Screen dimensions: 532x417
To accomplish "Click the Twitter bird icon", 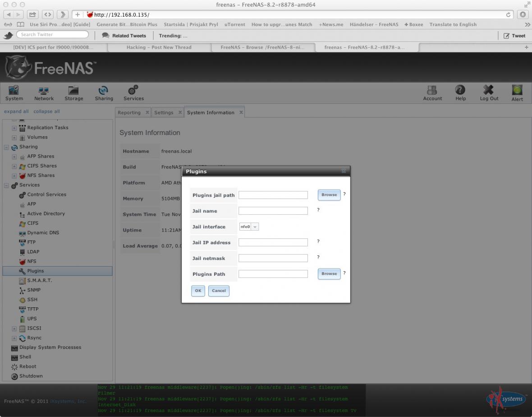I will [x=8, y=35].
